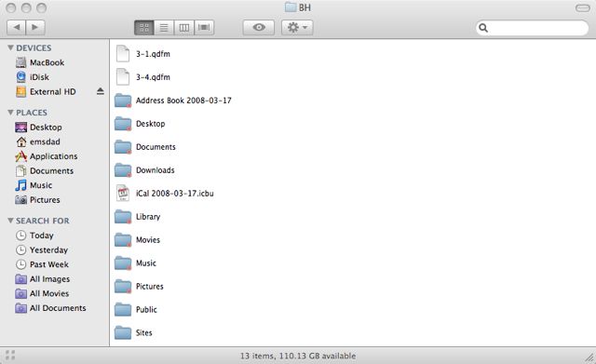Click the 'Public' folder name
The width and height of the screenshot is (596, 364).
[146, 310]
